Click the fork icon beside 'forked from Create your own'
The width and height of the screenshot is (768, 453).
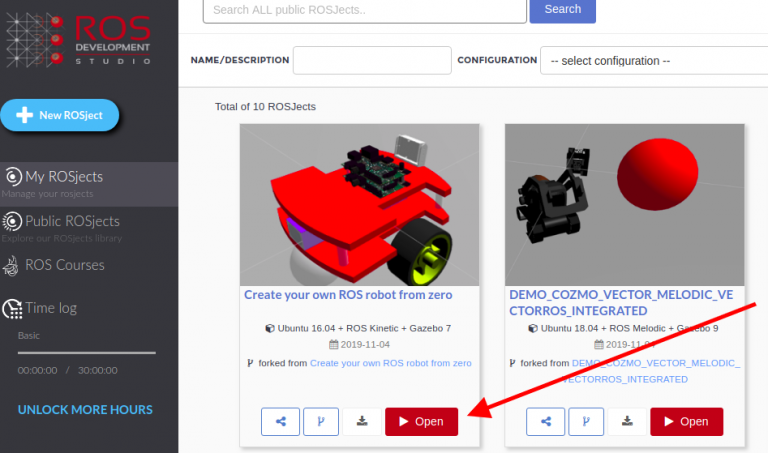[250, 363]
